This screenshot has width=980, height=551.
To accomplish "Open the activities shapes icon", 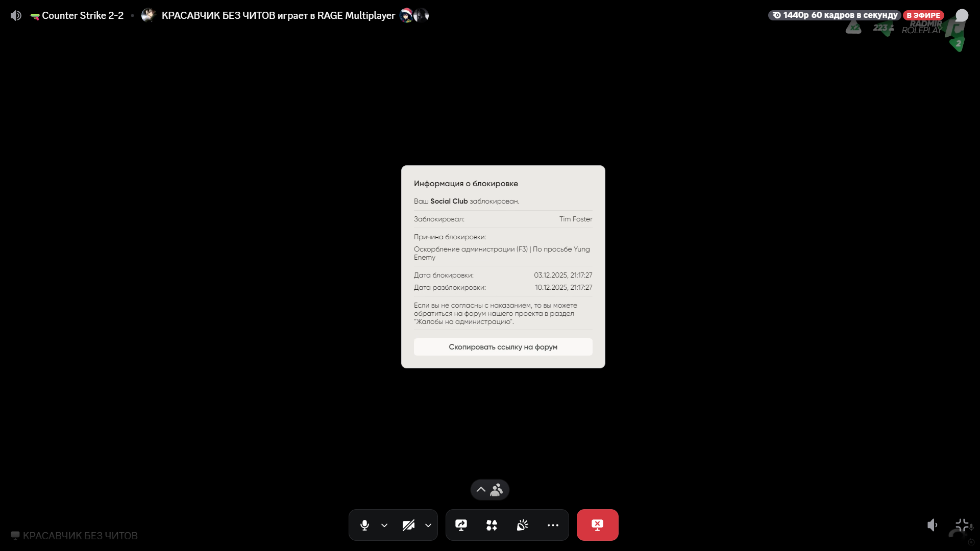I will [492, 525].
